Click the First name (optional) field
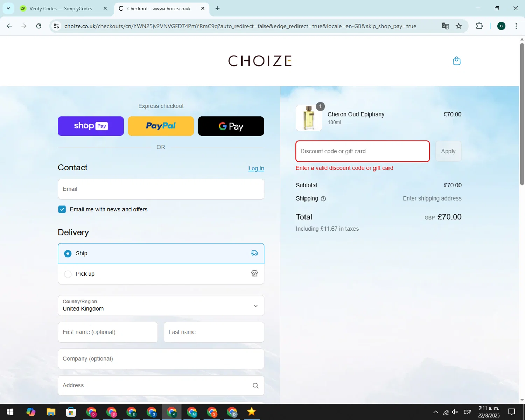This screenshot has width=525, height=420. tap(108, 332)
